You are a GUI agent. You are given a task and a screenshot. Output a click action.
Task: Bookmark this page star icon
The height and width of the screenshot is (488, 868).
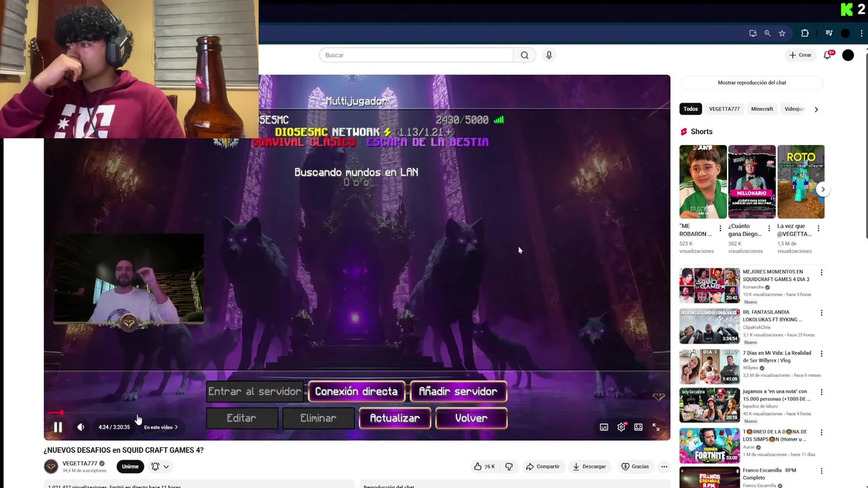[782, 33]
